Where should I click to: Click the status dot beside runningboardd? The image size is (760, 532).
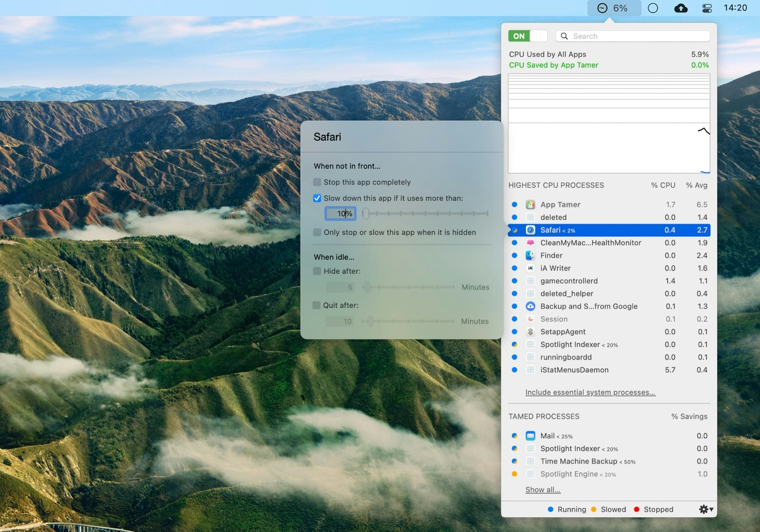514,357
